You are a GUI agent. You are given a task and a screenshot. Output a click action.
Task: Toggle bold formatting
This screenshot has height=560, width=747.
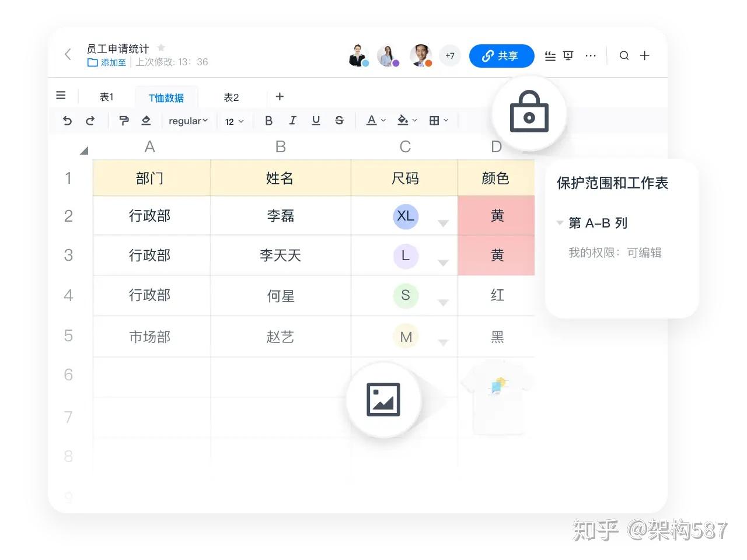(x=268, y=121)
